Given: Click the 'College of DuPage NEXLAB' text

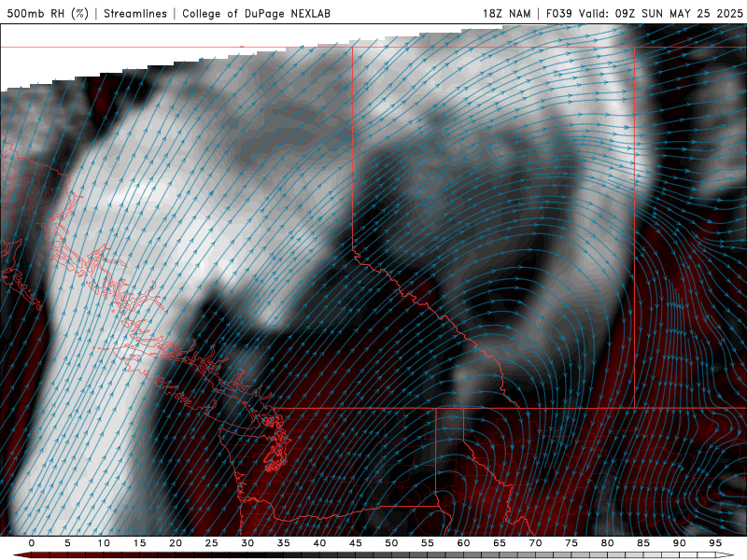Looking at the screenshot, I should pyautogui.click(x=256, y=14).
